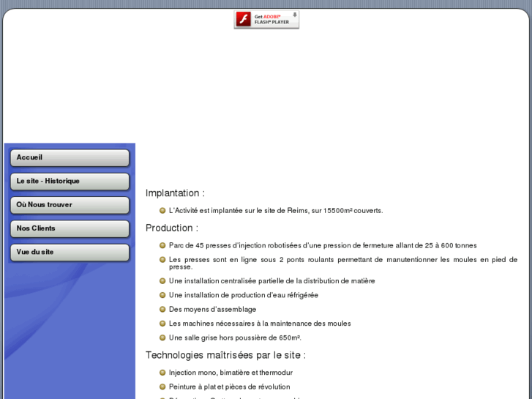Click the Des moyens d'assemblage line
Image resolution: width=532 pixels, height=399 pixels.
click(x=212, y=310)
